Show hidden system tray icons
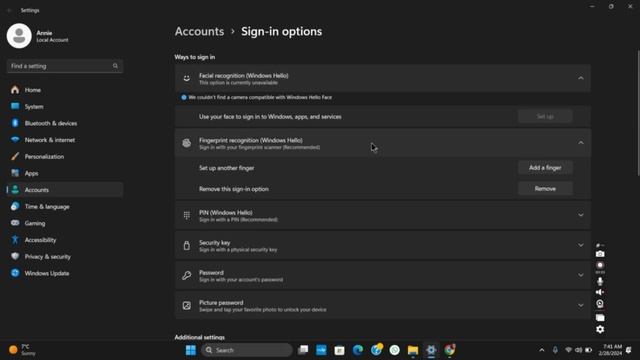This screenshot has height=360, width=640. 542,350
